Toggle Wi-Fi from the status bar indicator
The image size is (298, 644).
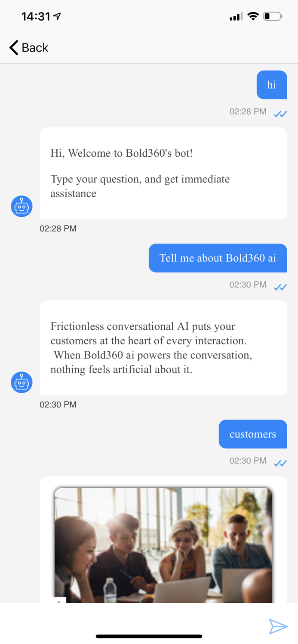click(253, 16)
